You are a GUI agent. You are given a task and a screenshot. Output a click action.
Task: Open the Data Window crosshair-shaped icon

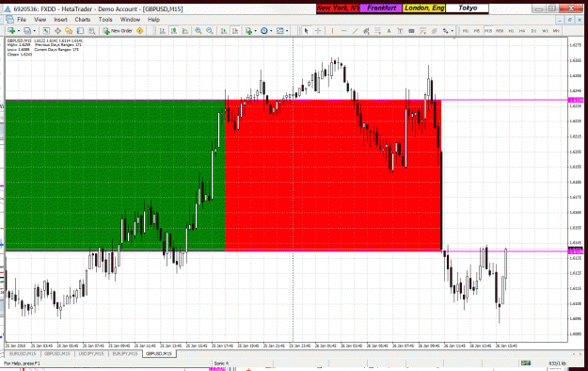click(57, 31)
